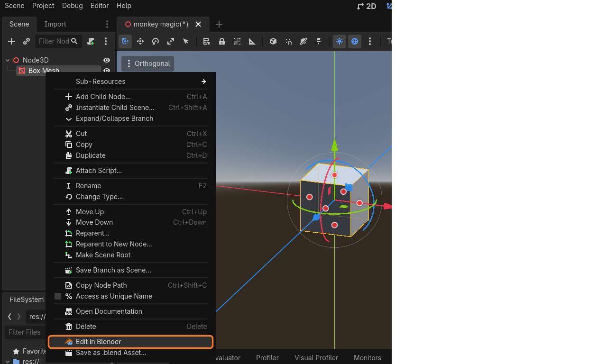Open the Debug menu

[x=72, y=6]
